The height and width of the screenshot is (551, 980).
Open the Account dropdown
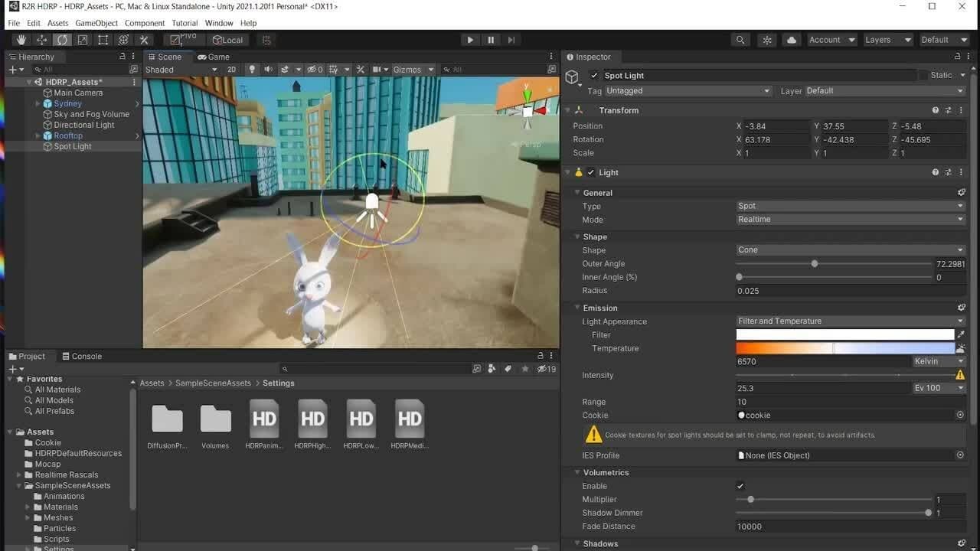[832, 40]
